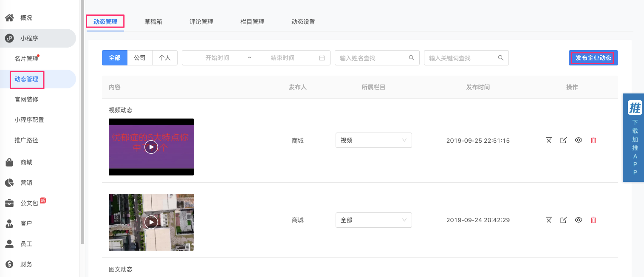
Task: Open the 全部 column dropdown in second row
Action: coord(373,220)
